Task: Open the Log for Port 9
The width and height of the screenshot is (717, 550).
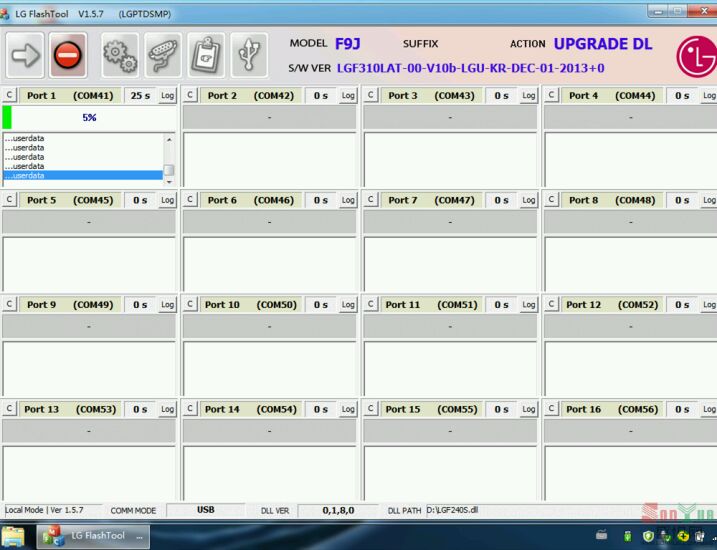Action: tap(167, 304)
